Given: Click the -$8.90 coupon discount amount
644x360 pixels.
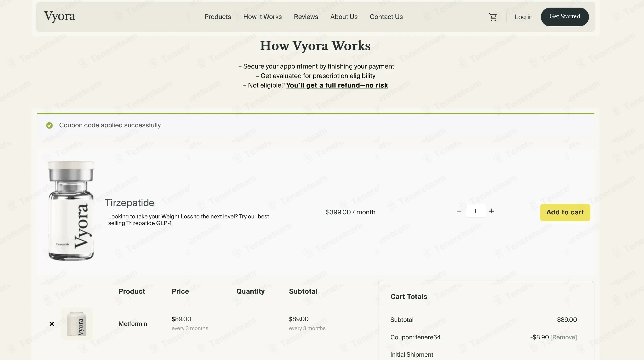Looking at the screenshot, I should point(539,337).
